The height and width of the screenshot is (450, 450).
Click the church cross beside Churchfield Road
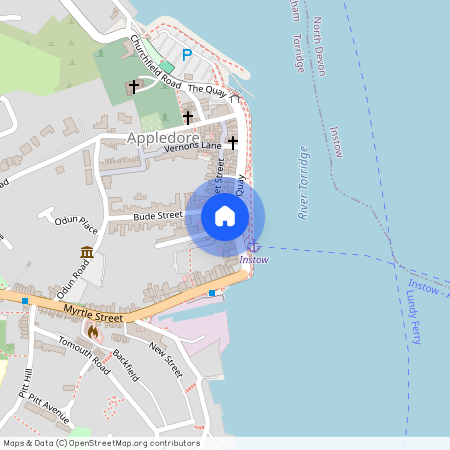coord(134,87)
